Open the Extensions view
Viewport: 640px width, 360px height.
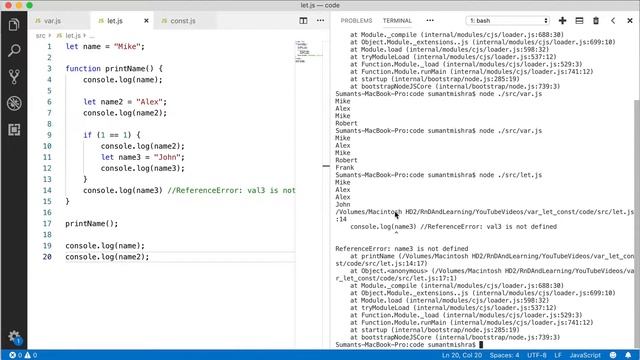pyautogui.click(x=14, y=130)
